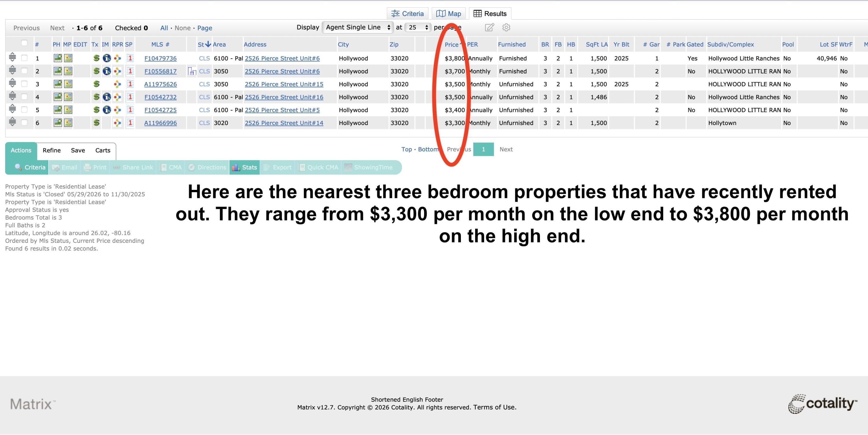The height and width of the screenshot is (435, 868).
Task: Check the checkbox for listing row 1
Action: [24, 58]
